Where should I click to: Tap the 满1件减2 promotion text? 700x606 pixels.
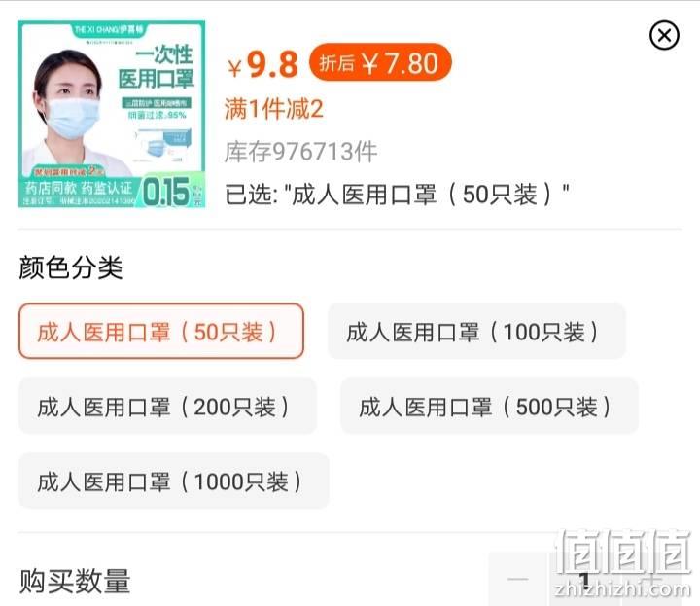(273, 109)
